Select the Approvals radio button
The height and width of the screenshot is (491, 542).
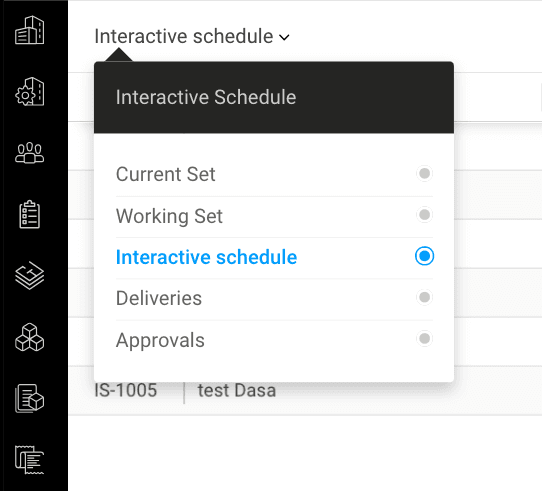(424, 338)
